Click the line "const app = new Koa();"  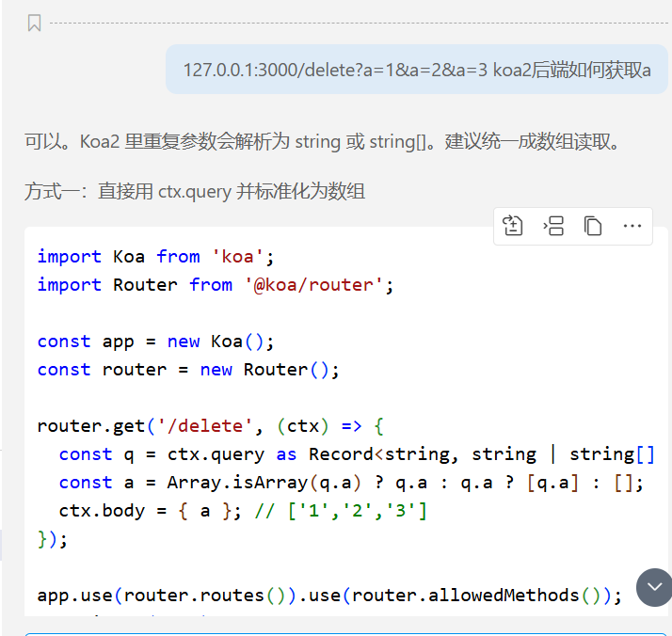155,342
